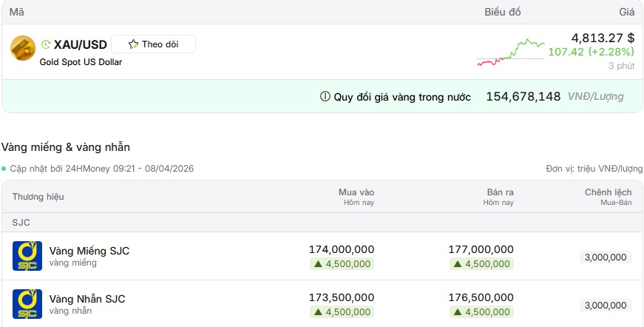Image resolution: width=644 pixels, height=327 pixels.
Task: Select sell price 176,500,000
Action: (x=481, y=297)
